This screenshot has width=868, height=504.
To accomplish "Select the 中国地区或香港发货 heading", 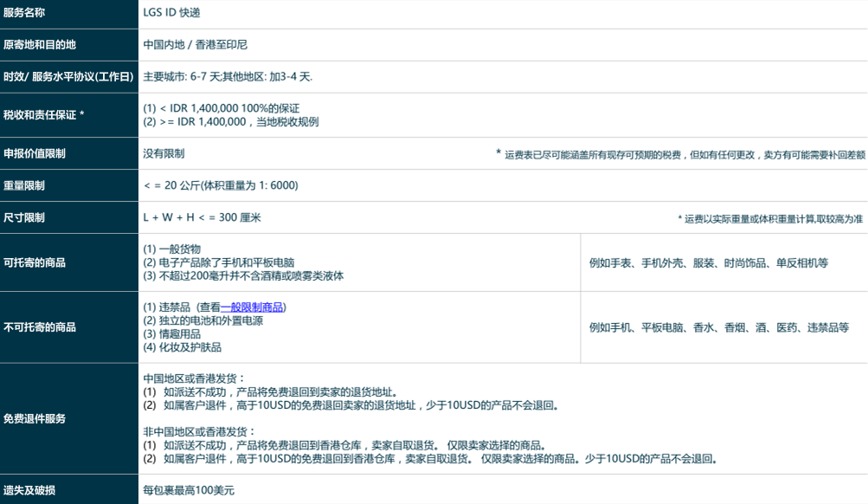I will [x=194, y=378].
